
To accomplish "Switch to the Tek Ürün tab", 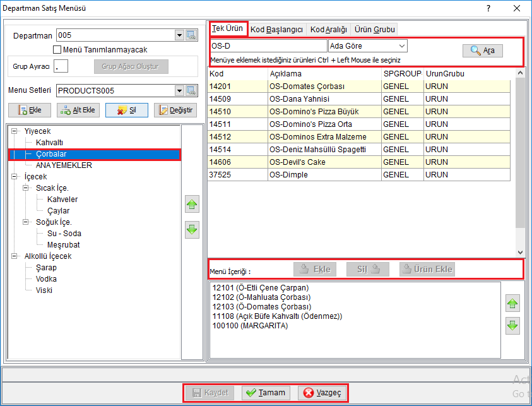I will point(227,28).
